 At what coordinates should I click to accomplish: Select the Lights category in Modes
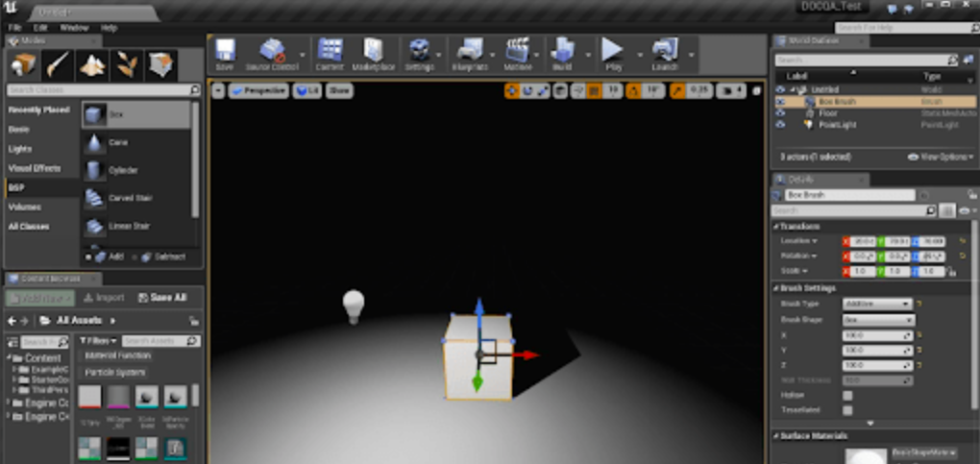tap(20, 150)
